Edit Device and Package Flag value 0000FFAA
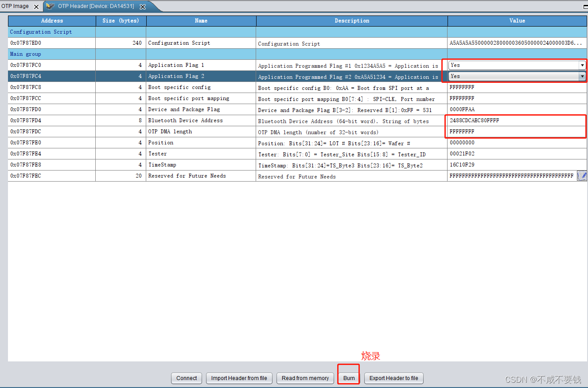The height and width of the screenshot is (388, 588). pyautogui.click(x=517, y=109)
